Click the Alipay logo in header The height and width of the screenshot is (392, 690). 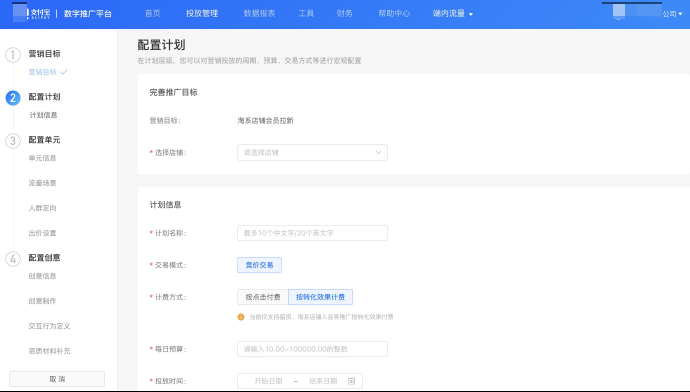31,13
